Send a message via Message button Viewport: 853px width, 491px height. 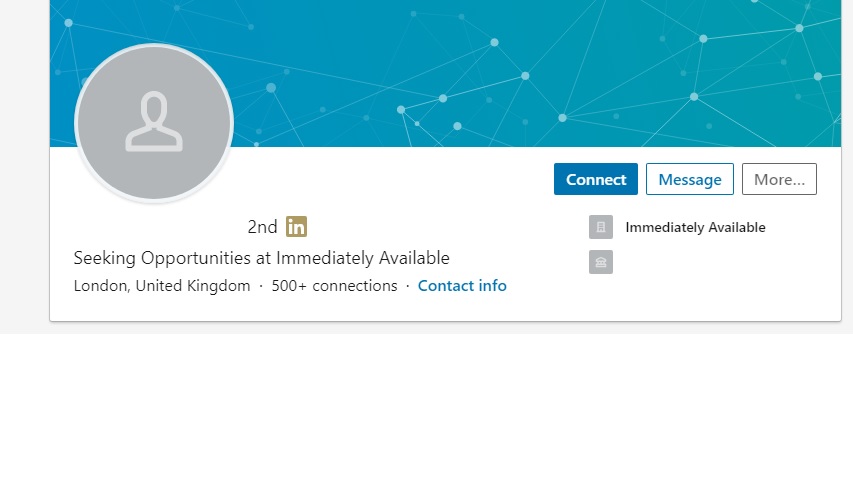click(689, 179)
